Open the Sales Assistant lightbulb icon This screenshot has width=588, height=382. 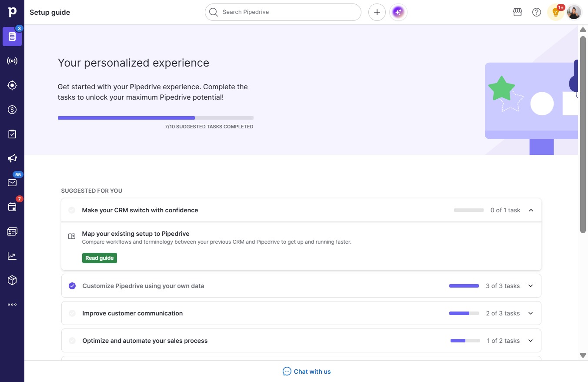[x=555, y=12]
